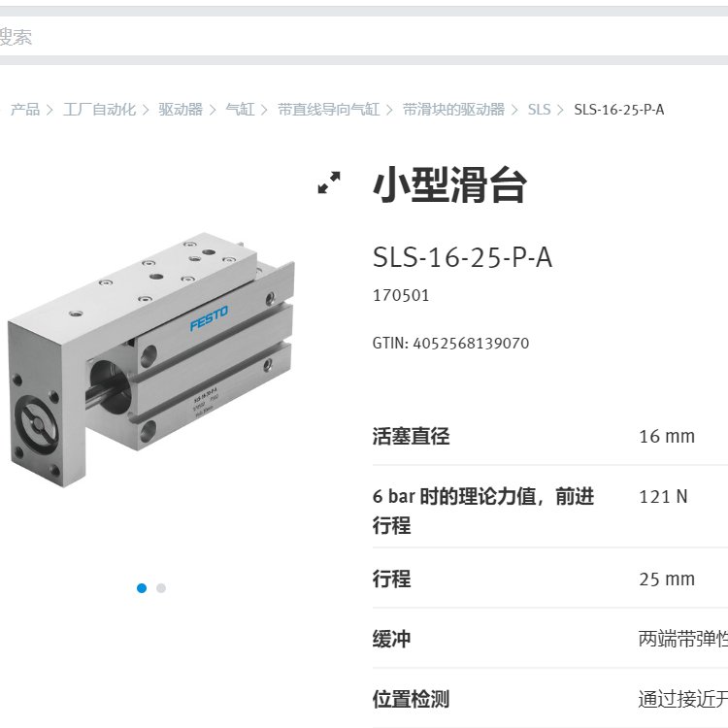The image size is (728, 728).
Task: Click the Festo slide product image
Action: click(x=150, y=360)
